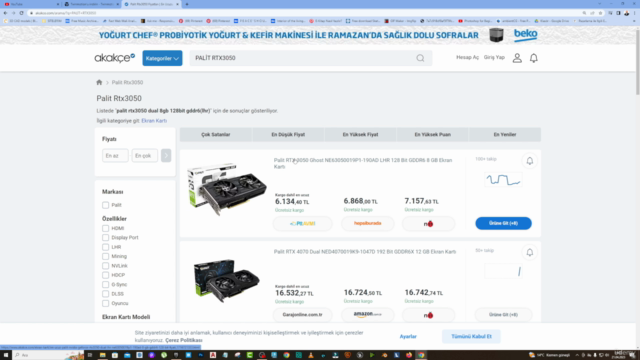The width and height of the screenshot is (640, 360).
Task: Open Çerez Politikası link
Action: [x=184, y=340]
